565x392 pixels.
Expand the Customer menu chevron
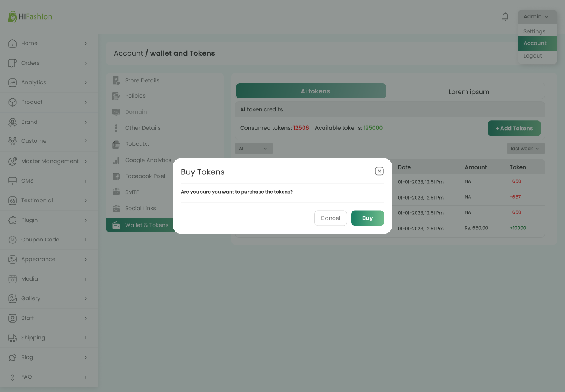pos(86,141)
